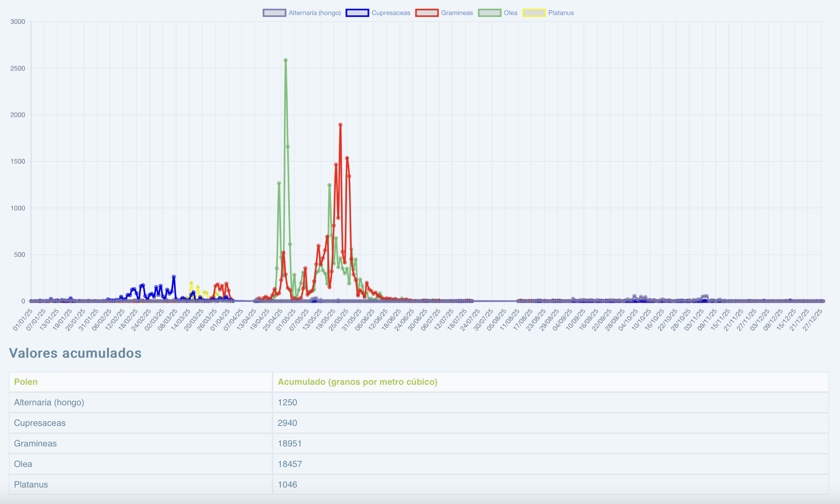Click the Alternaria (hongo) legend color box
840x504 pixels.
pyautogui.click(x=274, y=13)
